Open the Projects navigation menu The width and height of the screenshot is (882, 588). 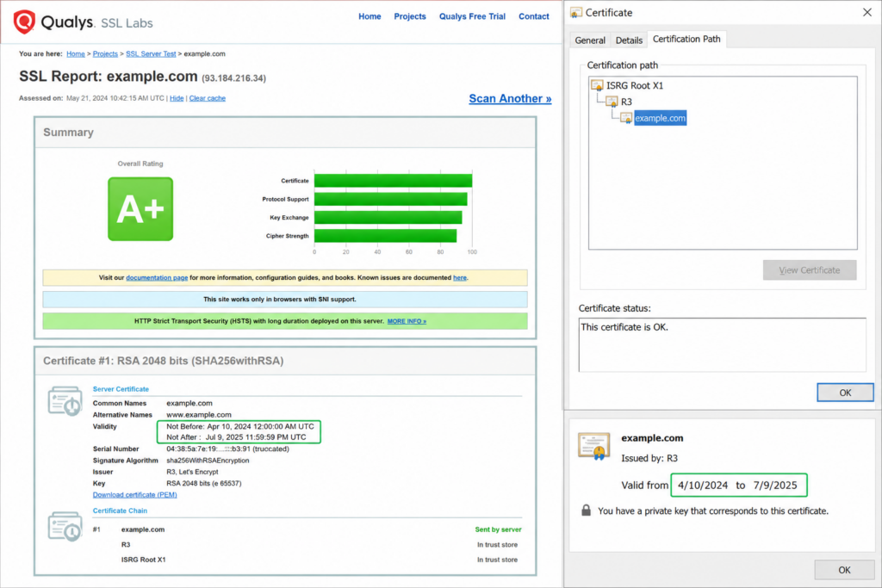pyautogui.click(x=410, y=16)
